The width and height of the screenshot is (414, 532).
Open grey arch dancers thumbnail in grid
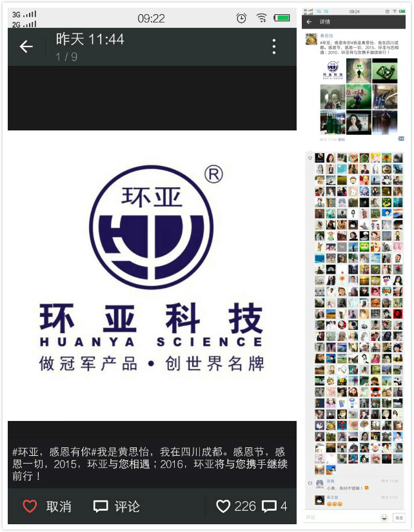point(333,97)
